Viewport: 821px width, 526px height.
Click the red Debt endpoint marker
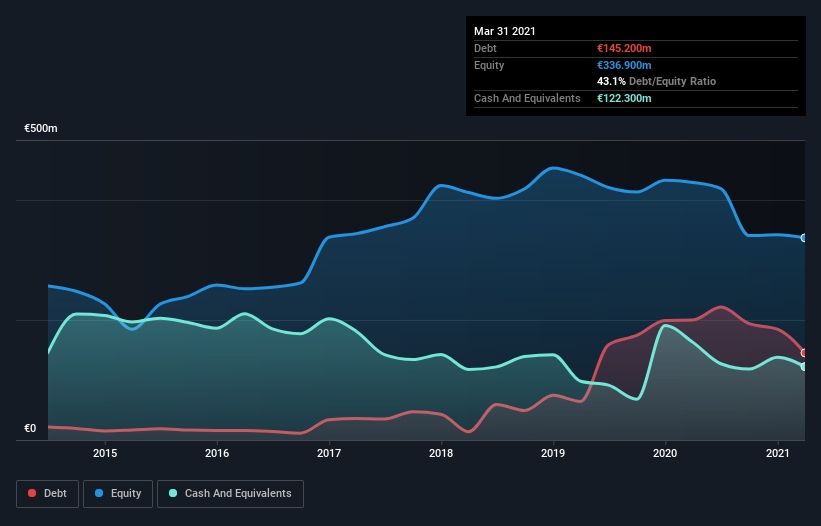(804, 353)
